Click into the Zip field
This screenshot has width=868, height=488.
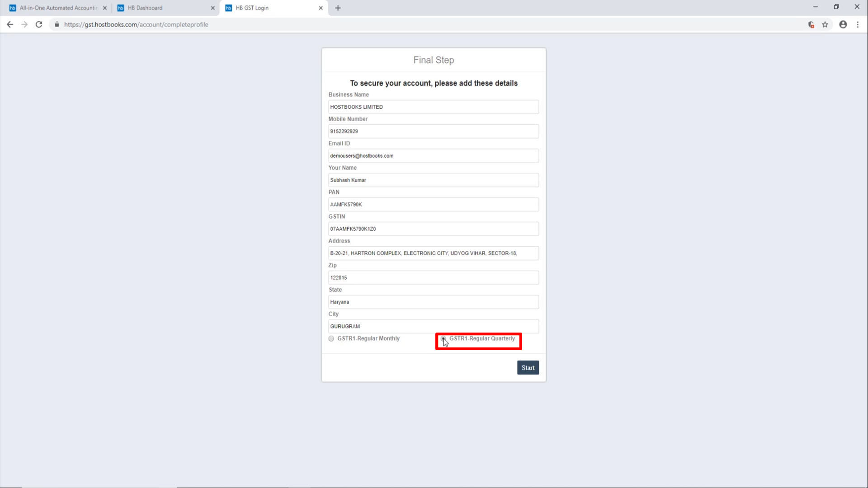point(434,278)
